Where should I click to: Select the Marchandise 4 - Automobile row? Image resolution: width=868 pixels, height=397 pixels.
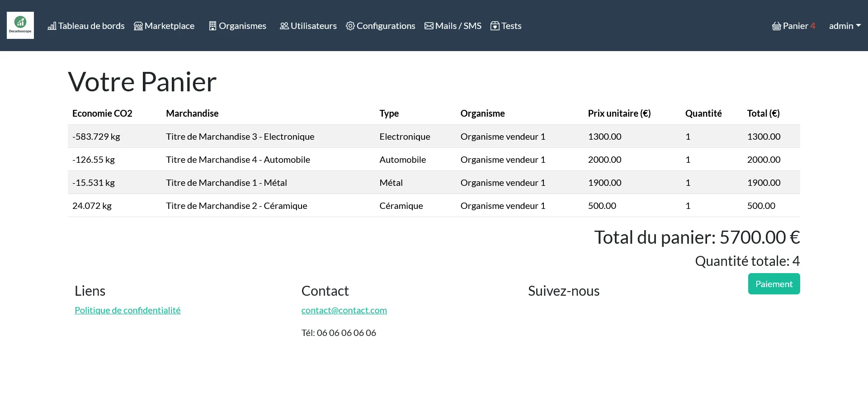[x=238, y=160]
